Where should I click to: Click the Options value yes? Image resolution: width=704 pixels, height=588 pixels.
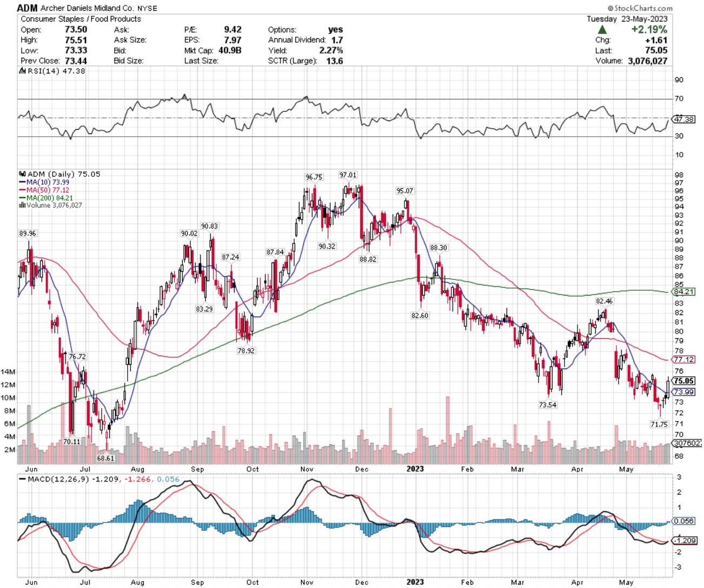pyautogui.click(x=335, y=30)
